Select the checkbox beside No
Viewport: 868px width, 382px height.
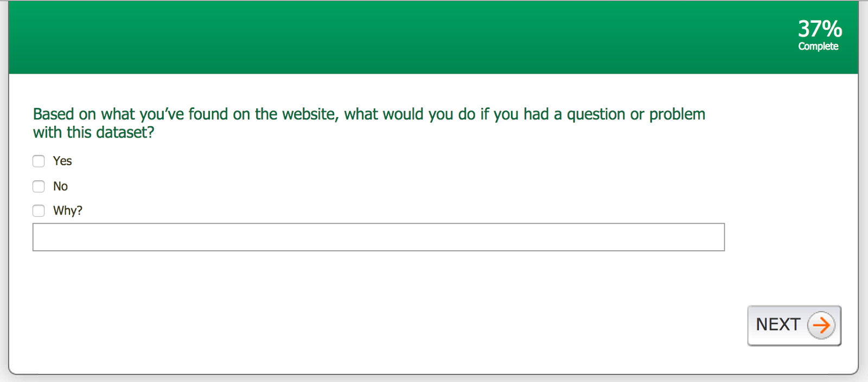tap(39, 186)
